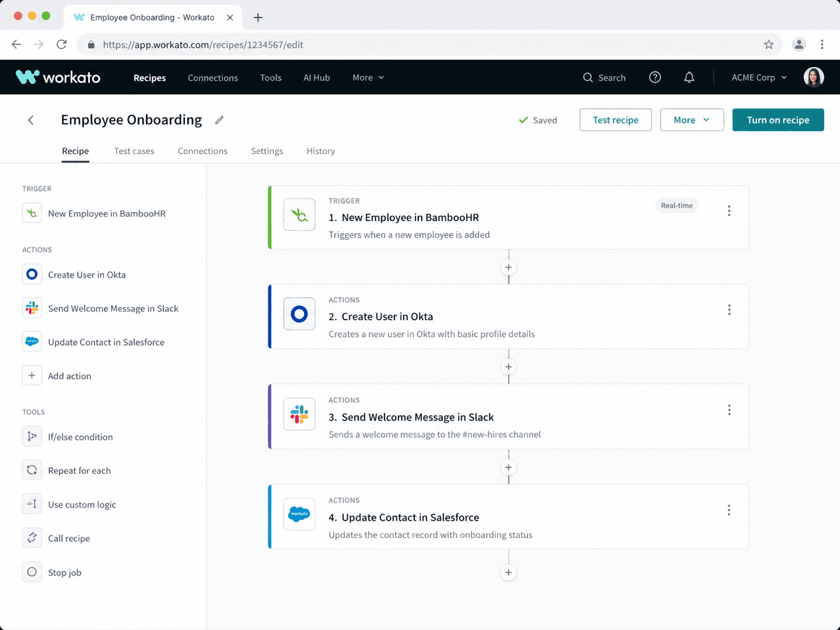This screenshot has width=840, height=630.
Task: Go back using the left chevron
Action: click(x=31, y=120)
